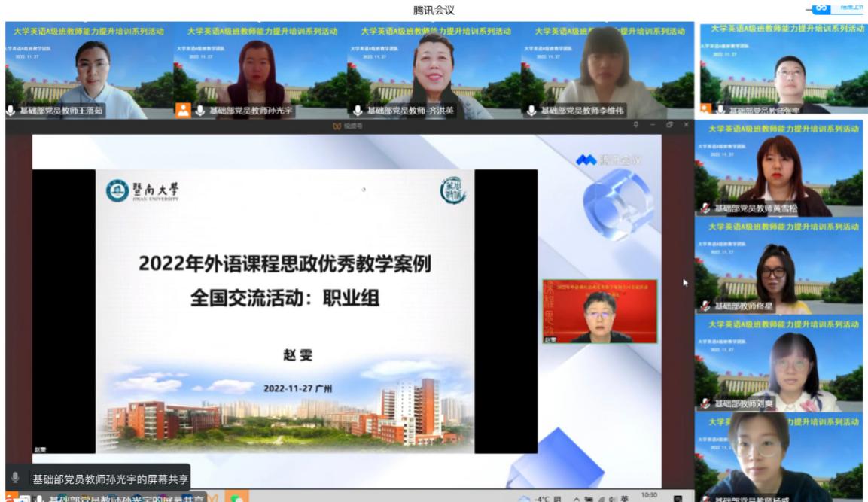Click microphone icon beside 孙光宇's name label

[199, 111]
